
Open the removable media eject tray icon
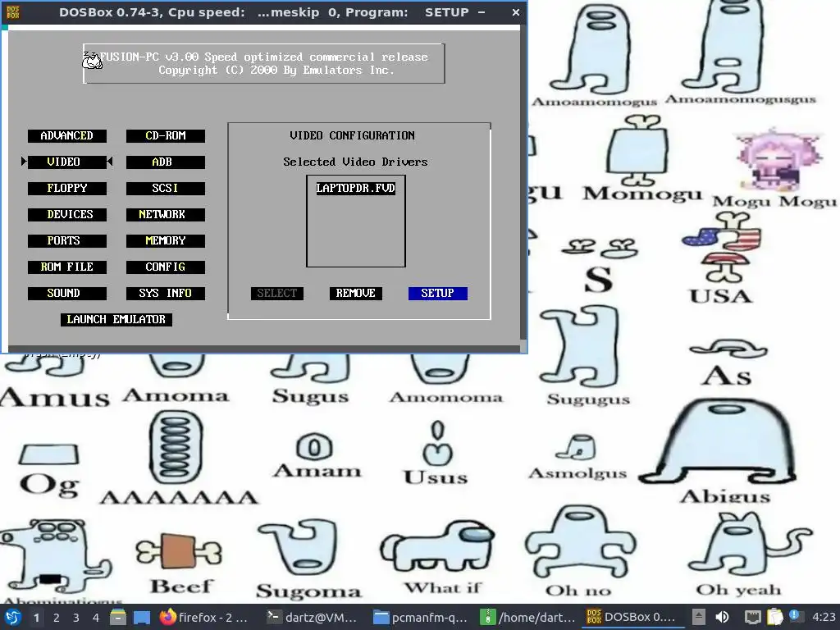(698, 617)
